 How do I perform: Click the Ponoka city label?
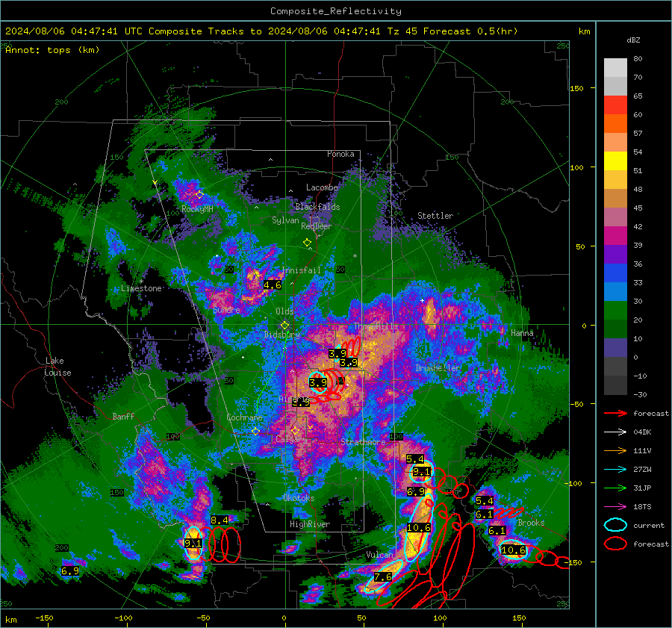tap(340, 154)
